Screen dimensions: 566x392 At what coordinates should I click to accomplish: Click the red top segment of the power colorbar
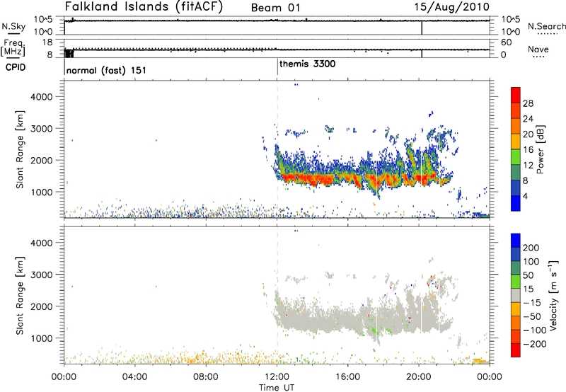tap(516, 95)
